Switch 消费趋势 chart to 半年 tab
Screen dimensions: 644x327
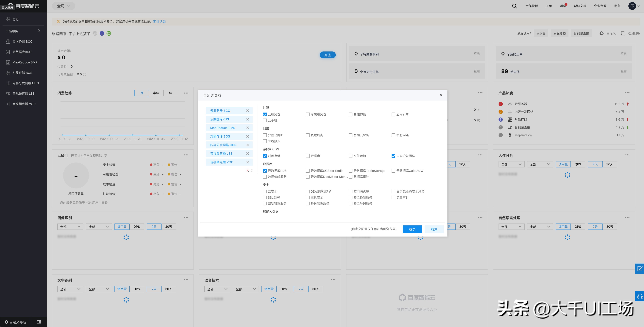[156, 93]
